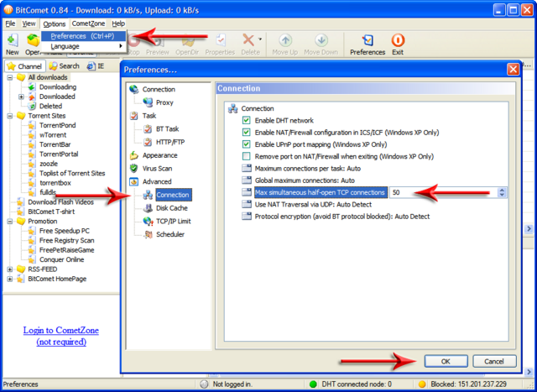
Task: Select BT Task in the preferences tree
Action: click(x=168, y=128)
